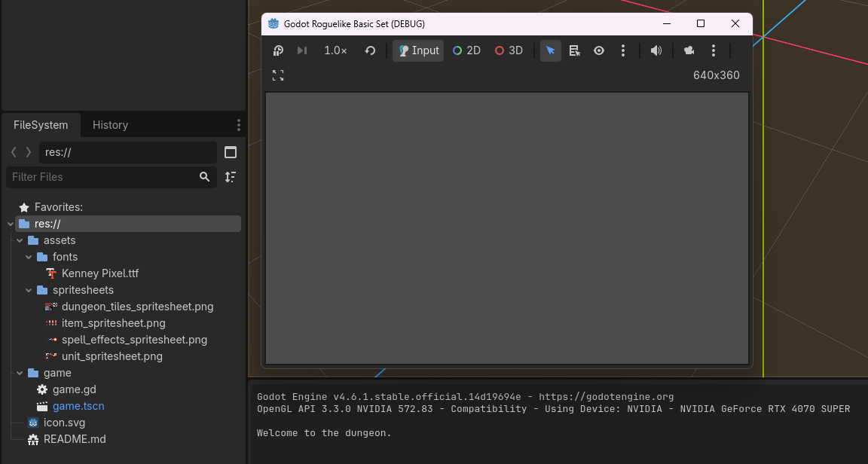Activate the arrow select tool

coord(551,50)
